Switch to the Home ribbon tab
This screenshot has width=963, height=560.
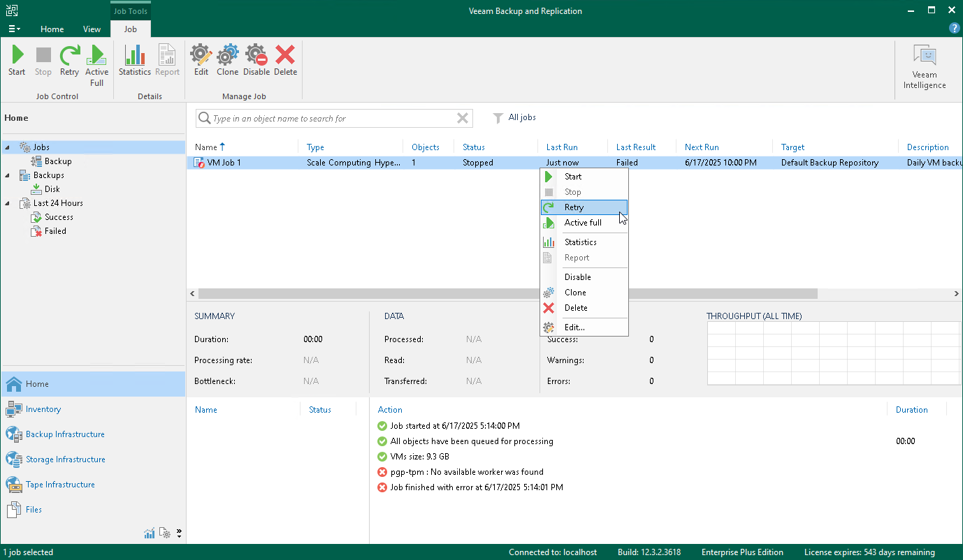pos(52,29)
